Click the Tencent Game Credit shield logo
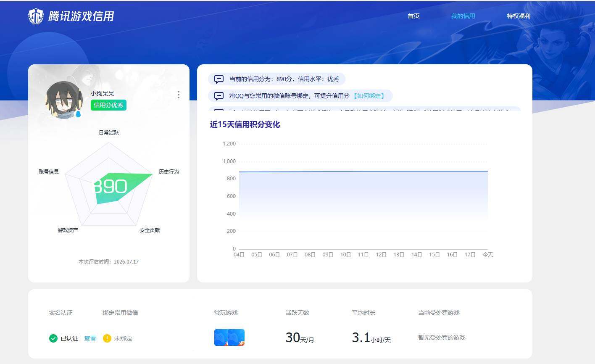Screen dimensions: 595x364 [x=36, y=16]
